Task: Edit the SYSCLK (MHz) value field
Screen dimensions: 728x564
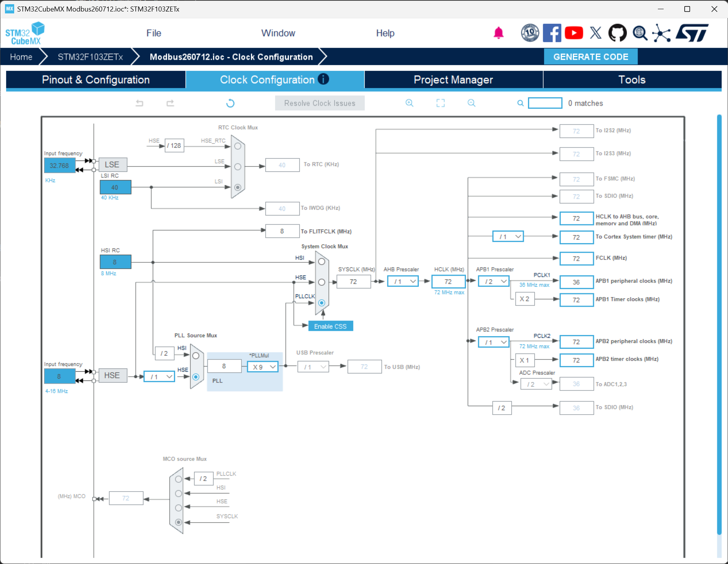Action: tap(353, 281)
